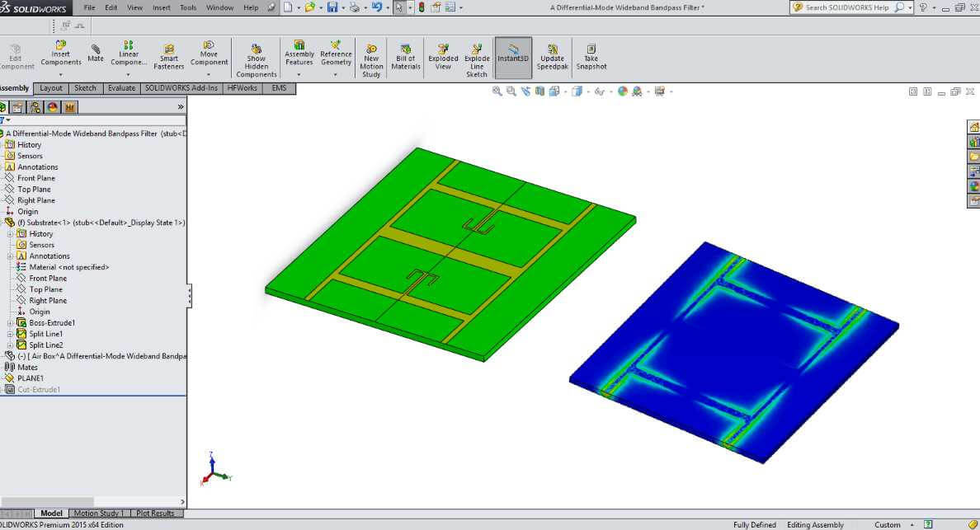The height and width of the screenshot is (530, 980).
Task: Click the Take Snapshot icon
Action: [x=591, y=56]
